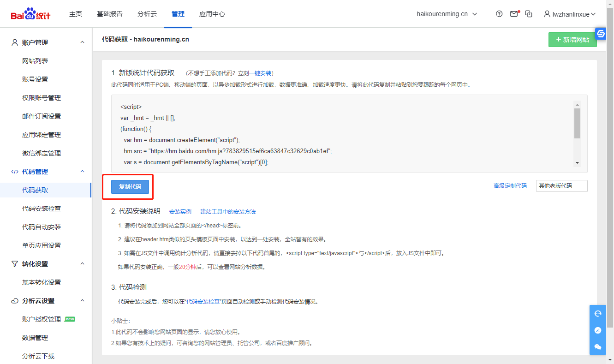
Task: Open the 一键安装 link
Action: coord(260,73)
